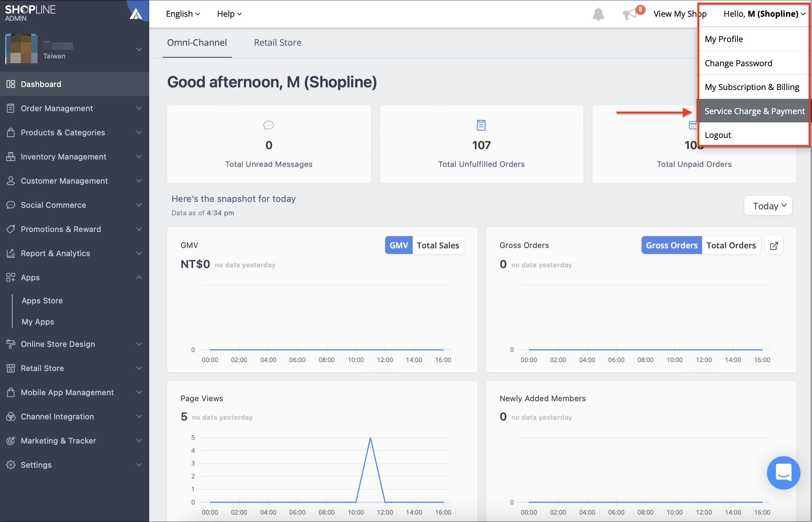Click the shop avatar thumbnail
Screen dimensions: 812x522
coord(21,49)
